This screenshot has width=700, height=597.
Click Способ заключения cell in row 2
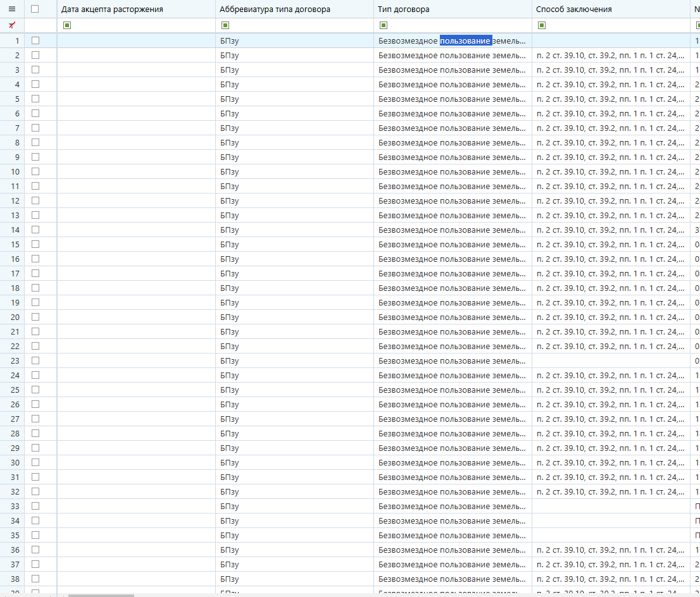coord(611,55)
